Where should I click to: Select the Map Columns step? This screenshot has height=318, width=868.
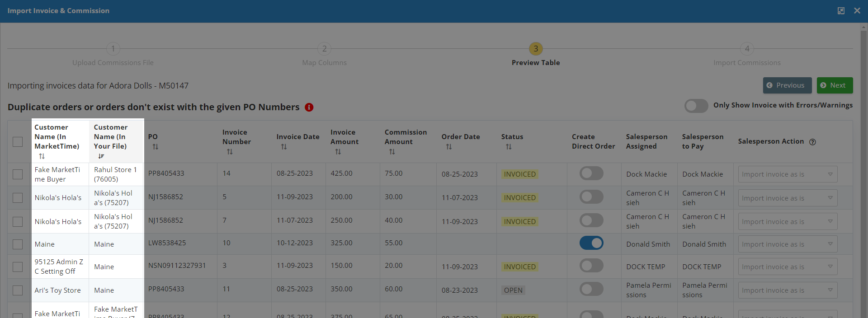tap(324, 49)
